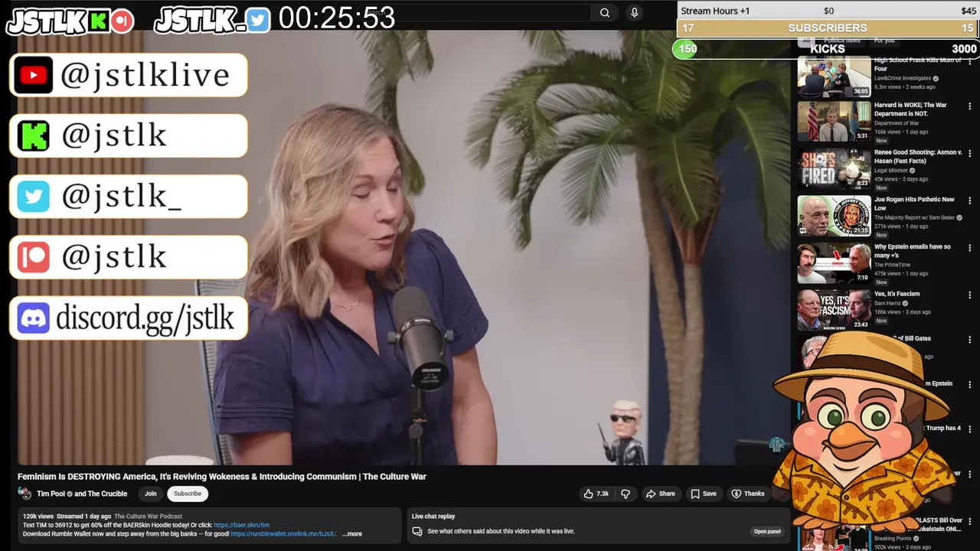The image size is (980, 551).
Task: Open Tim Pool's channel avatar
Action: (x=24, y=494)
